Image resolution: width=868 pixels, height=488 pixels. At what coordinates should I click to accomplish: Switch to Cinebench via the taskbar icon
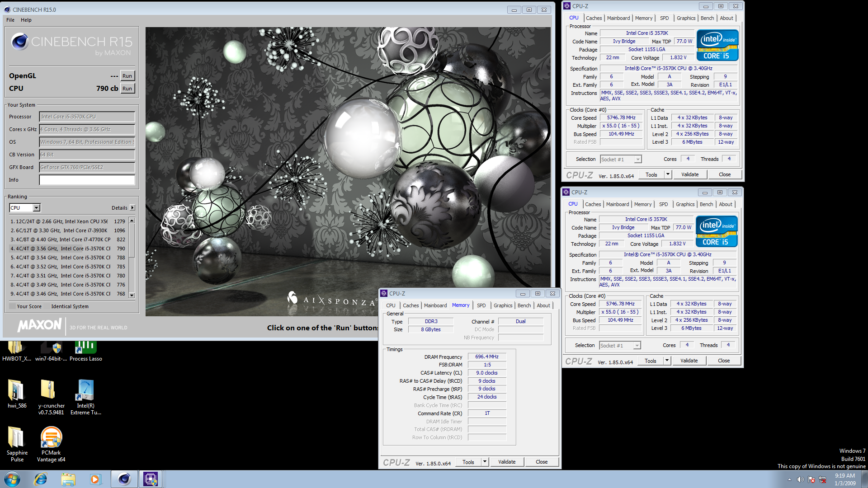124,479
